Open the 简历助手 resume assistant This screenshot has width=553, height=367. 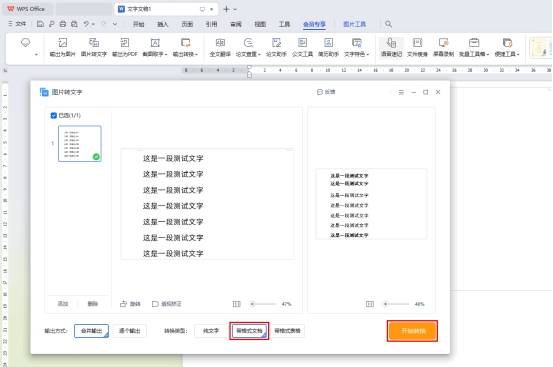pyautogui.click(x=328, y=47)
